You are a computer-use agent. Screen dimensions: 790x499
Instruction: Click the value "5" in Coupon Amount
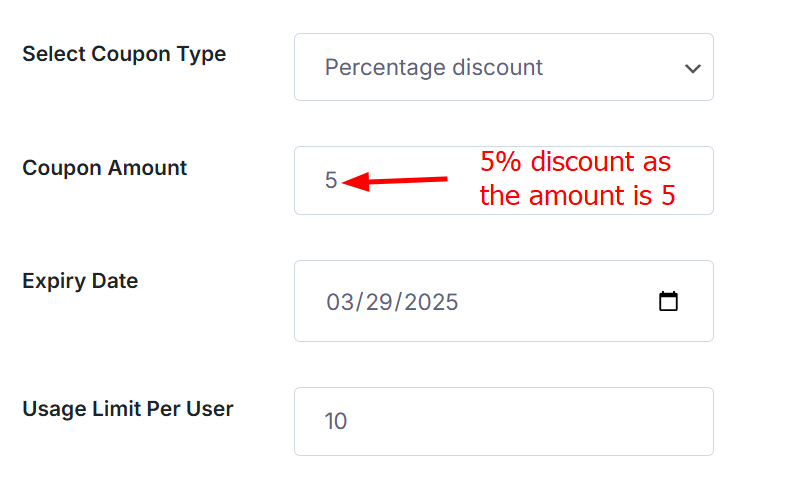(331, 181)
